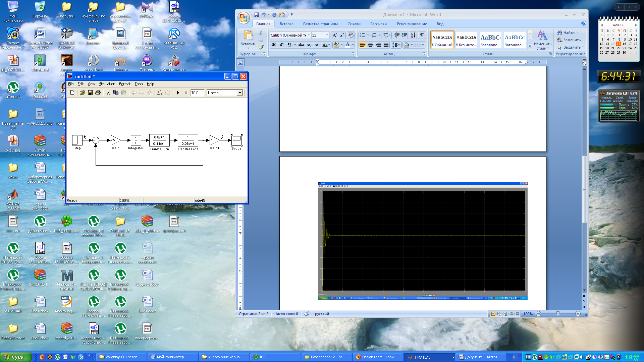Click the Format Painter brush in Word
Viewport: 644px width, 362px height.
(x=261, y=47)
